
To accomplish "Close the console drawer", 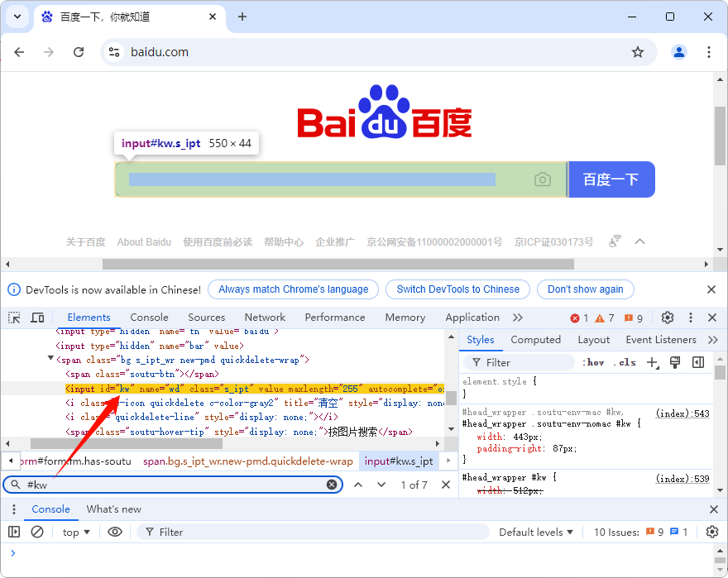I will [714, 509].
